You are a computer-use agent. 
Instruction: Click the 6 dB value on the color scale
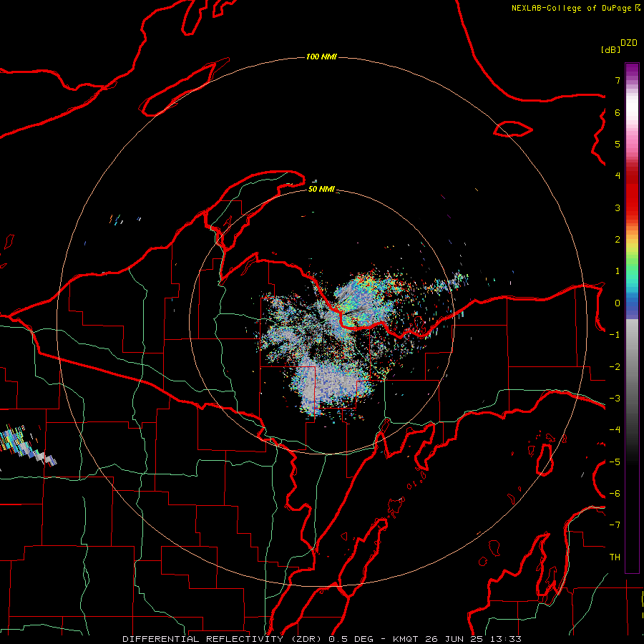tap(618, 112)
